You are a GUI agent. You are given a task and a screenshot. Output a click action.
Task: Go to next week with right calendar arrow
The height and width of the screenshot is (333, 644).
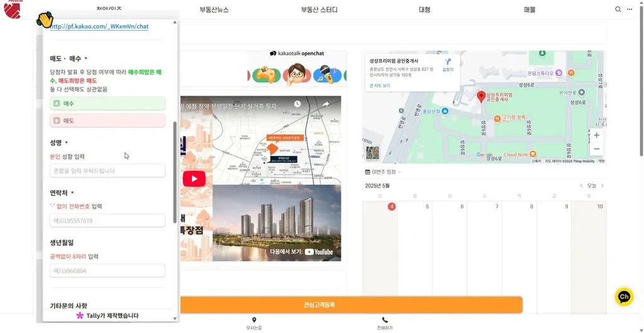point(602,186)
